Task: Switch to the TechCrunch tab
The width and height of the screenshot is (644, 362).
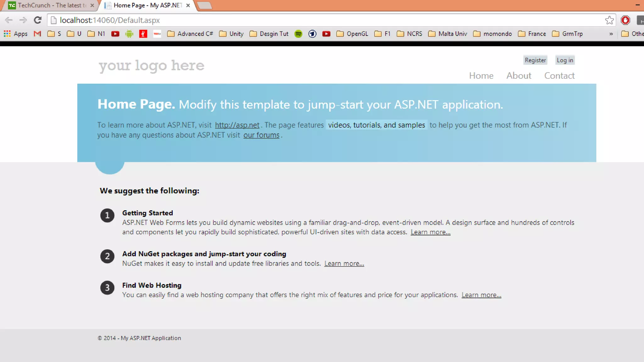Action: [x=50, y=5]
